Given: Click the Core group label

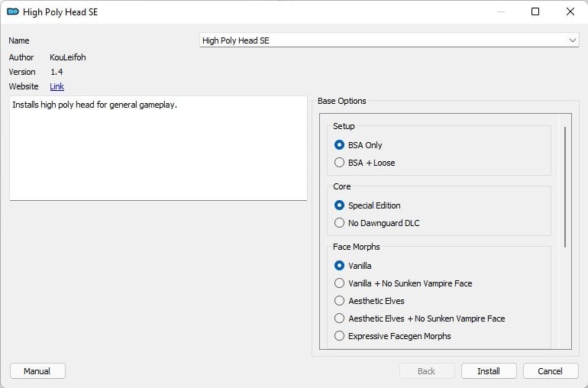Looking at the screenshot, I should coord(341,186).
